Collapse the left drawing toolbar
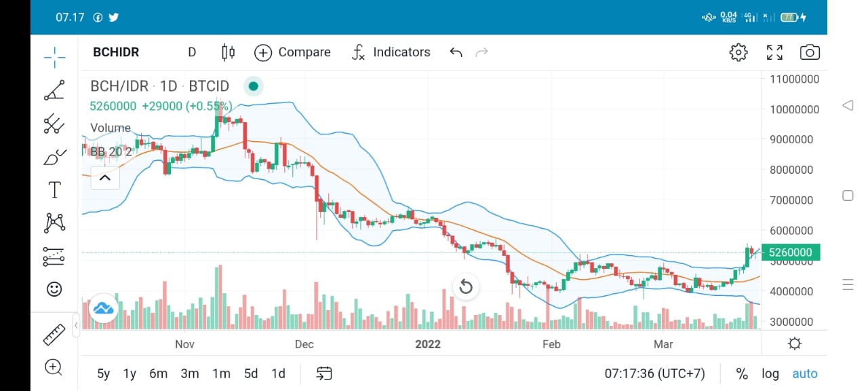 (x=76, y=326)
